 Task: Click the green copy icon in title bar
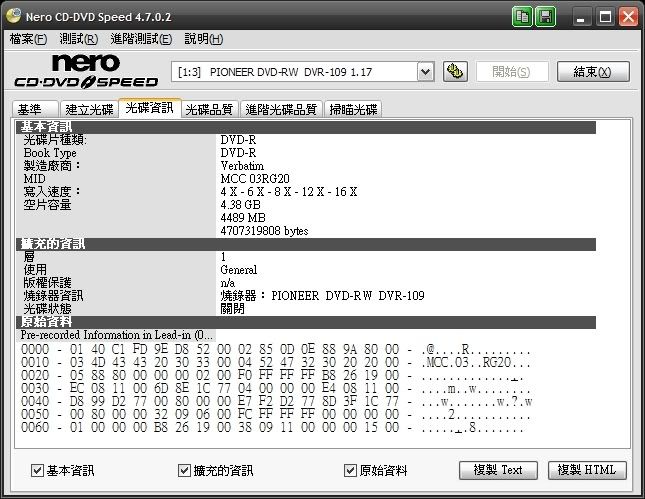point(523,17)
